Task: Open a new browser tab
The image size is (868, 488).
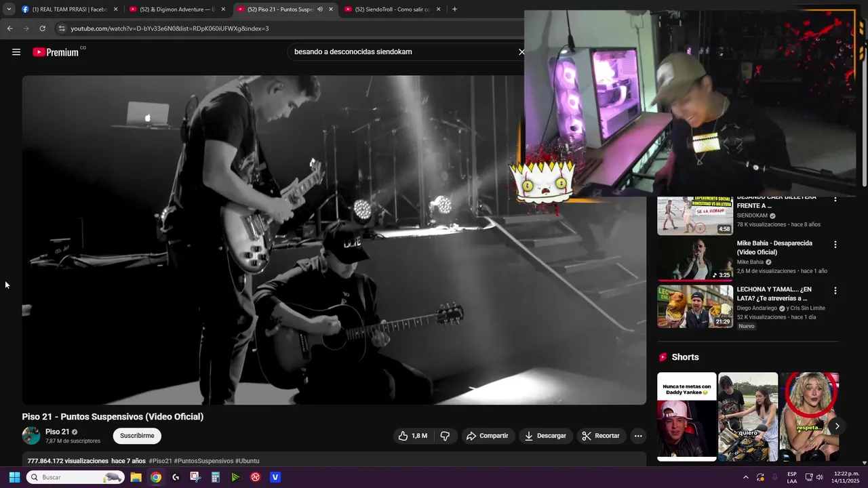Action: pyautogui.click(x=454, y=9)
